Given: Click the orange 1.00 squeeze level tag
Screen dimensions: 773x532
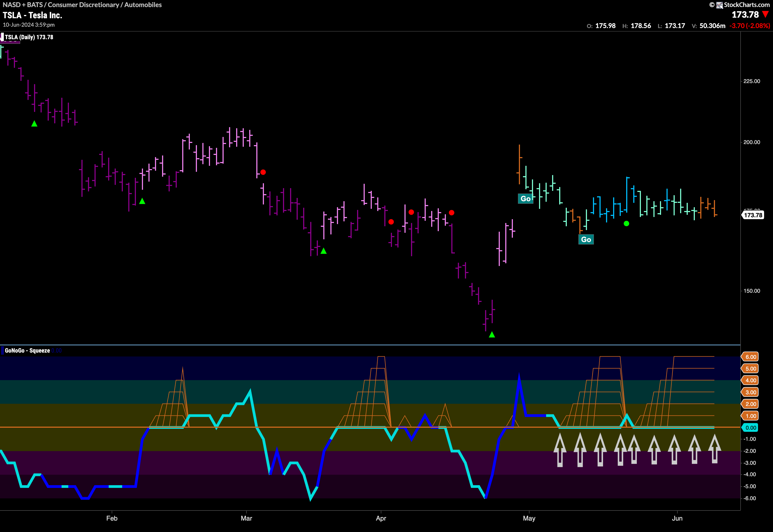Looking at the screenshot, I should click(x=750, y=416).
